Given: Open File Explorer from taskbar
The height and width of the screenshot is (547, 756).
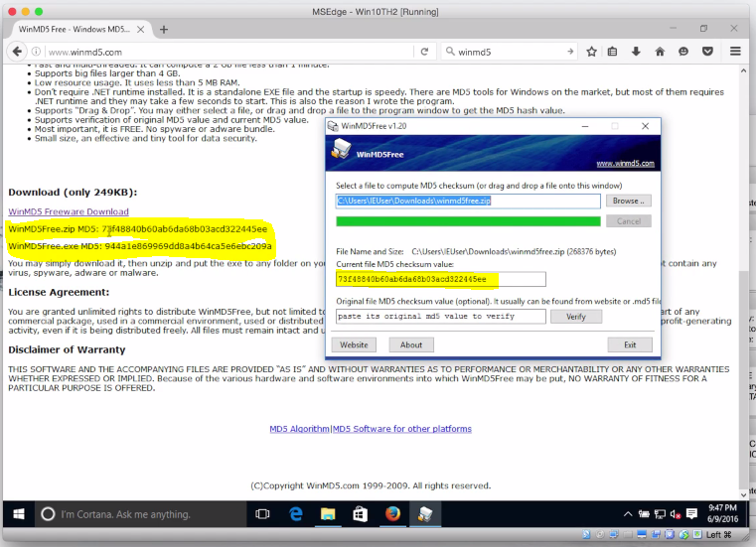Looking at the screenshot, I should click(x=328, y=514).
